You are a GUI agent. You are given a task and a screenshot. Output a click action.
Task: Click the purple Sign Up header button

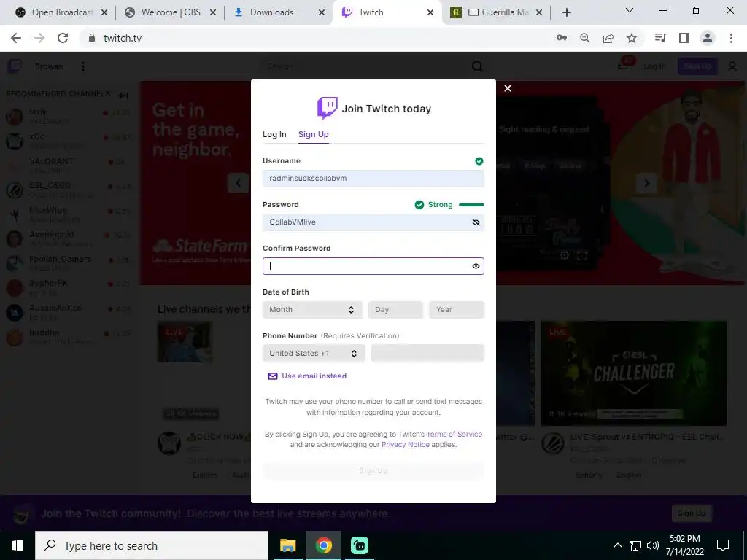(x=697, y=66)
